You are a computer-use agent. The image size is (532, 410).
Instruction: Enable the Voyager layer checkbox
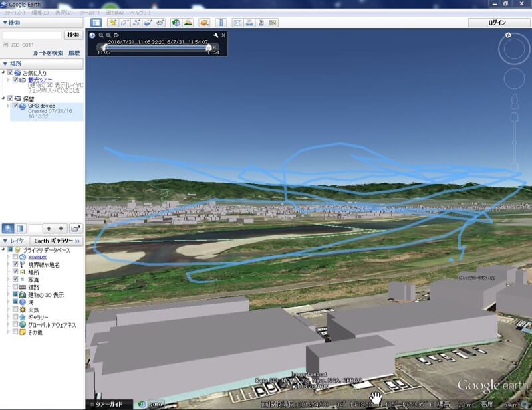pyautogui.click(x=15, y=256)
